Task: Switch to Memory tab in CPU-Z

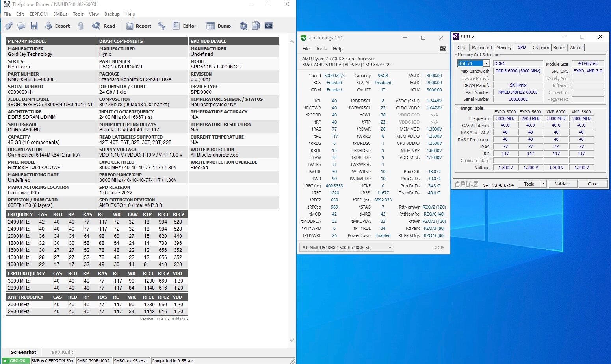Action: (x=504, y=48)
